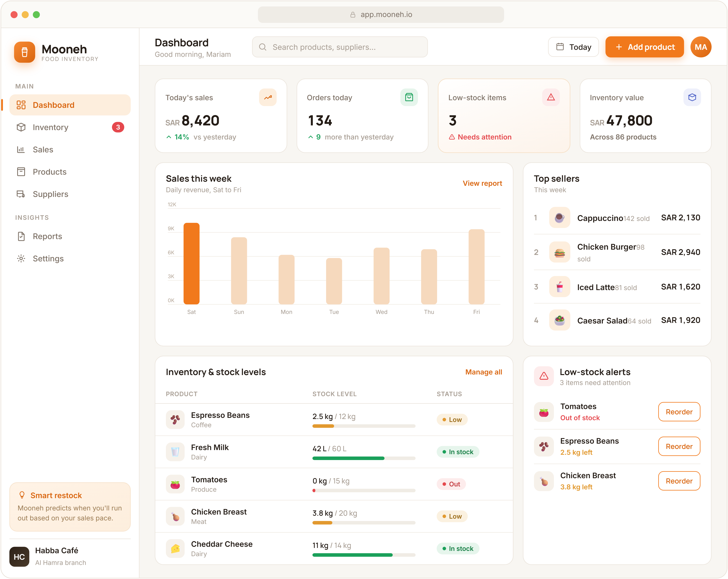Open the View report link
Screen dimensions: 728x579
tap(482, 183)
